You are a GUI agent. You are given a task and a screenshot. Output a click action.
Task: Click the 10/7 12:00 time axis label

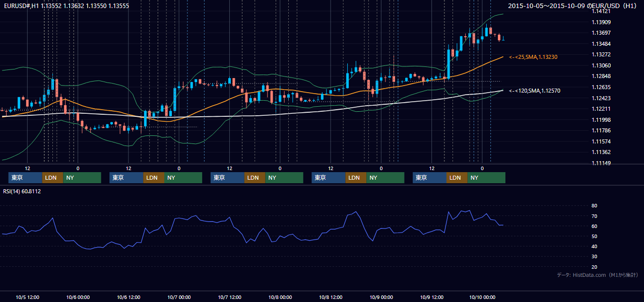[x=230, y=297]
